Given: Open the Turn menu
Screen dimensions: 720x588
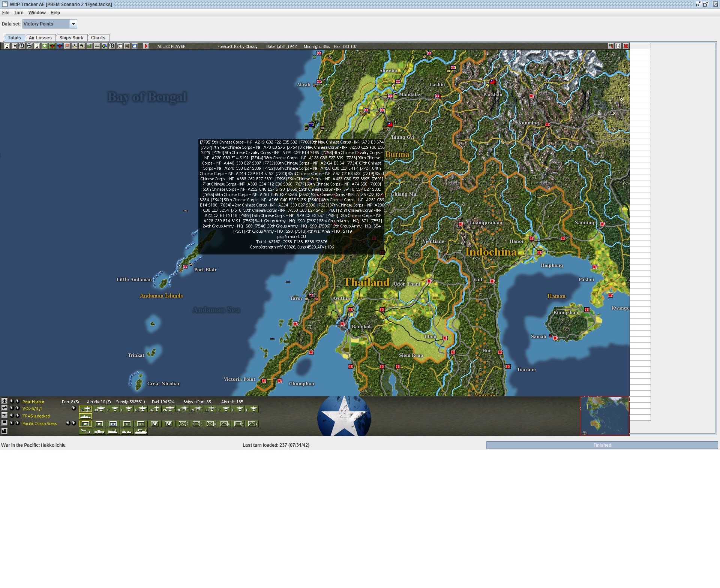Looking at the screenshot, I should pyautogui.click(x=18, y=13).
